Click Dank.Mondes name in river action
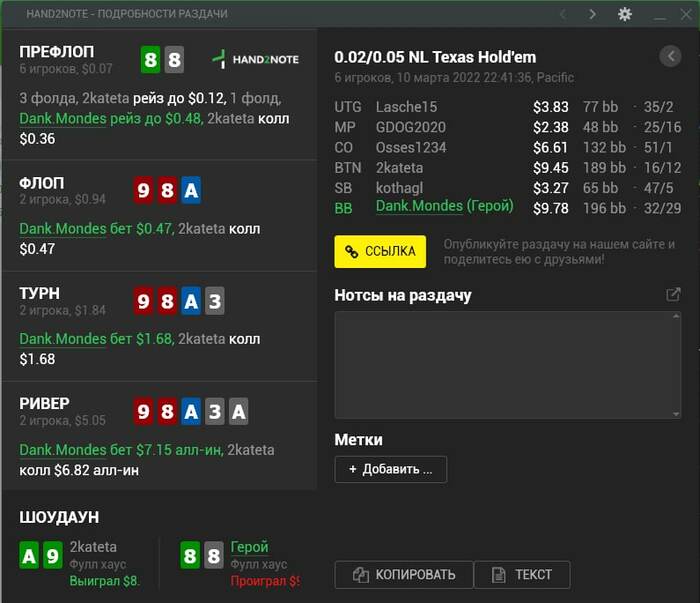This screenshot has height=603, width=700. tap(63, 449)
